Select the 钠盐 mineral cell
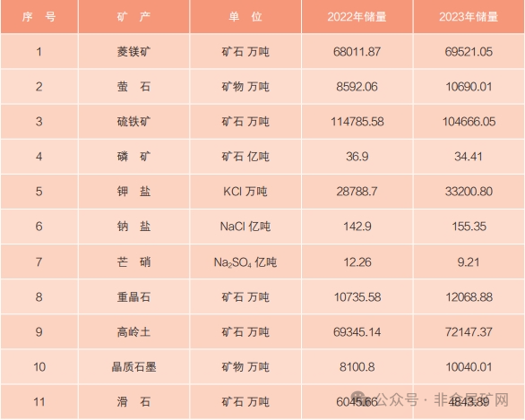 pos(133,227)
